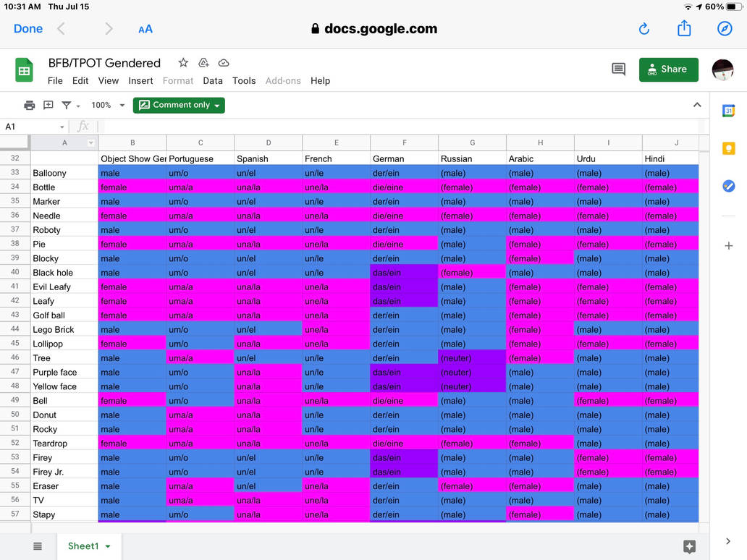747x560 pixels.
Task: Open the zoom 100% dropdown
Action: [x=108, y=105]
